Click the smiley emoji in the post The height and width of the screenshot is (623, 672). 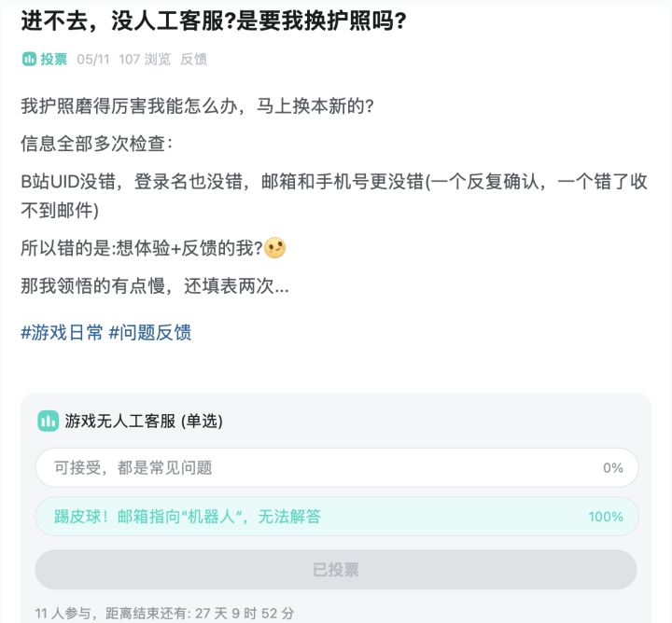(274, 247)
